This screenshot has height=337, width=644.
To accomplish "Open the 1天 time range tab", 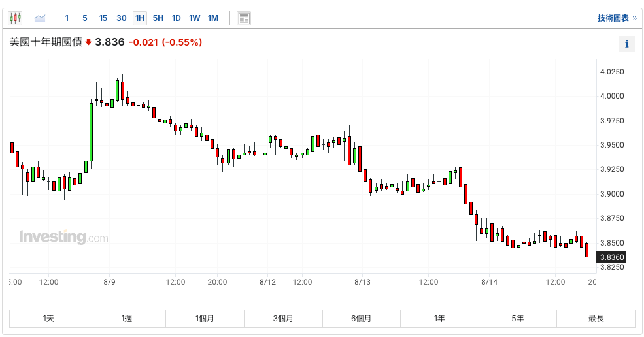I will [48, 319].
